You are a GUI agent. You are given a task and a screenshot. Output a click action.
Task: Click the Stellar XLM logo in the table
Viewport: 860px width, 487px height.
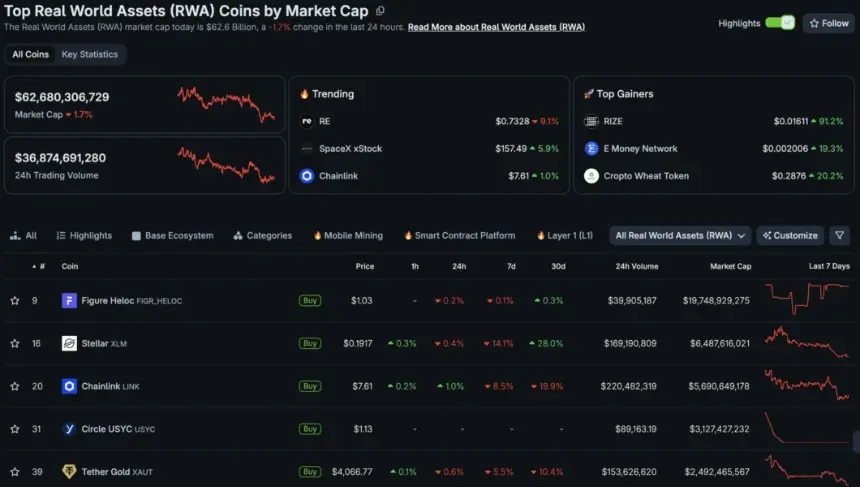coord(69,343)
